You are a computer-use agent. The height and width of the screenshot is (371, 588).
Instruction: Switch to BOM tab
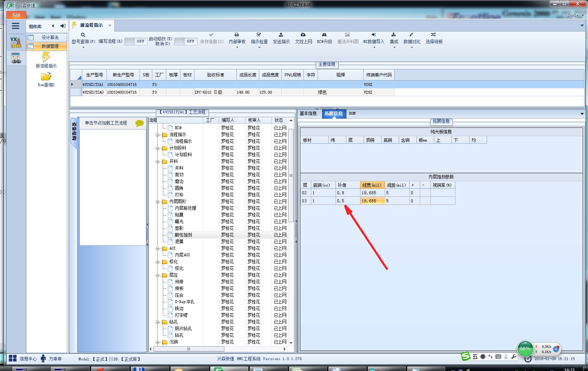(352, 113)
